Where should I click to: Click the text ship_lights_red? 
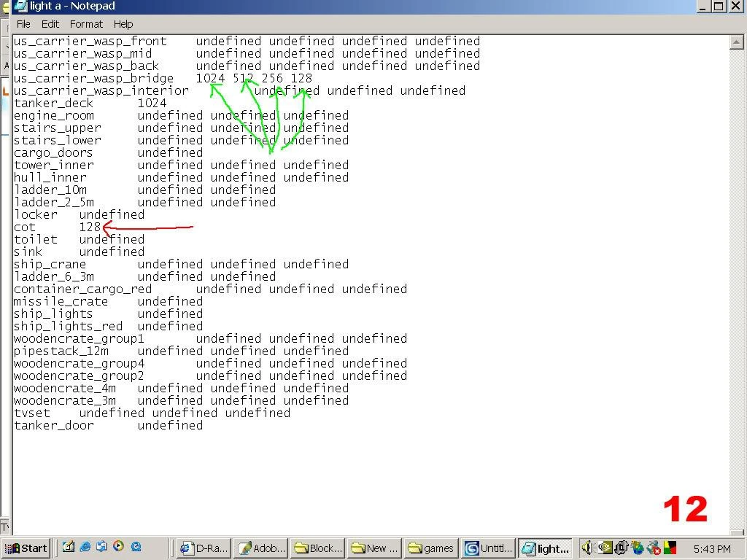coord(68,326)
